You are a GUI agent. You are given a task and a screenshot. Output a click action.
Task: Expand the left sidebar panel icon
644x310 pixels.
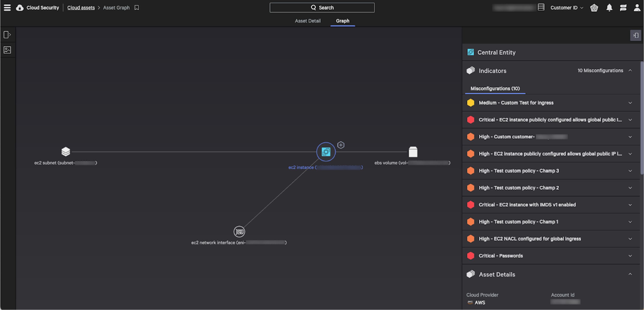7,34
